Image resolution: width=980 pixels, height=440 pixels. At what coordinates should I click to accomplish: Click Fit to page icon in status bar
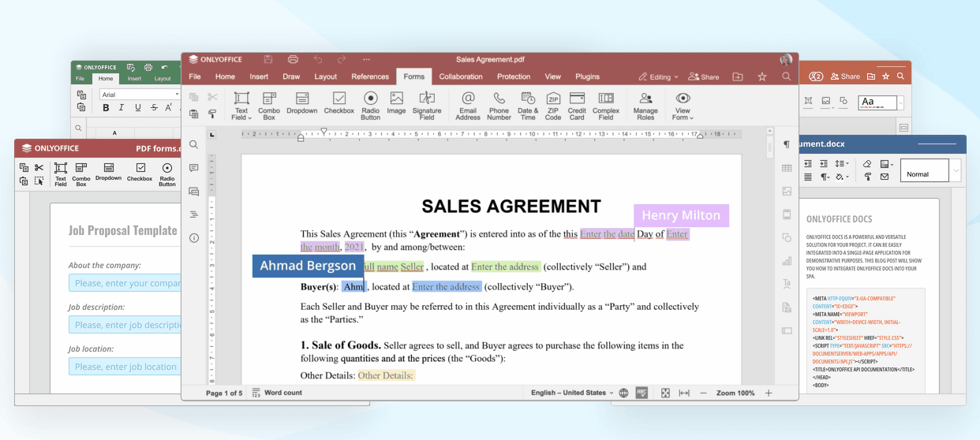tap(665, 393)
